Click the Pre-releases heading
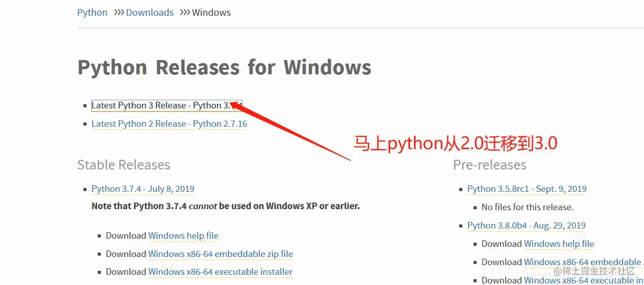 490,165
